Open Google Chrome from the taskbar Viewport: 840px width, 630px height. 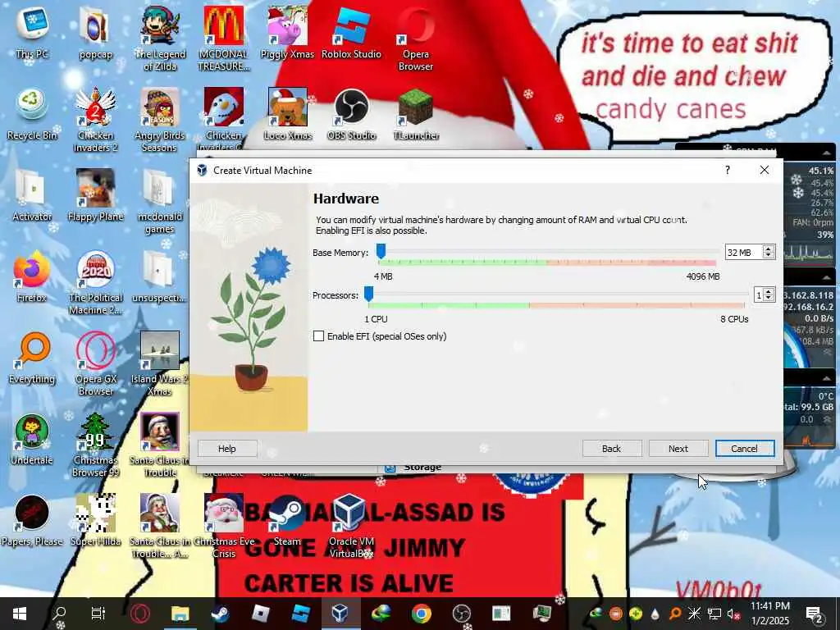tap(422, 614)
